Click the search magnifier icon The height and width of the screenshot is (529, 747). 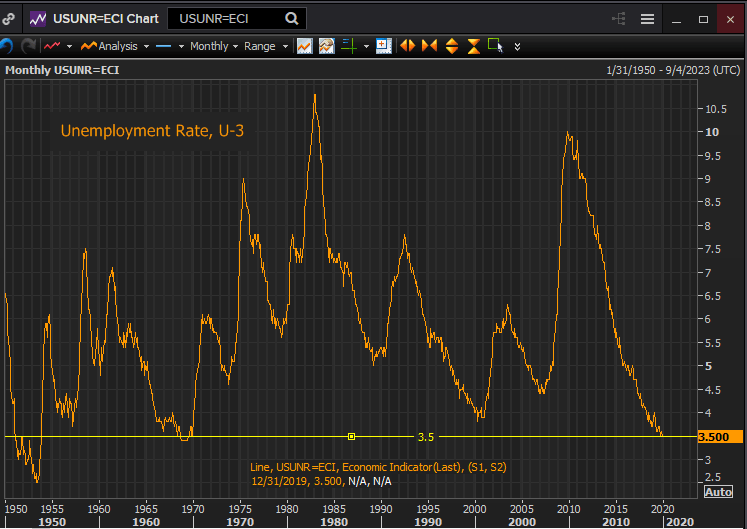[x=291, y=18]
